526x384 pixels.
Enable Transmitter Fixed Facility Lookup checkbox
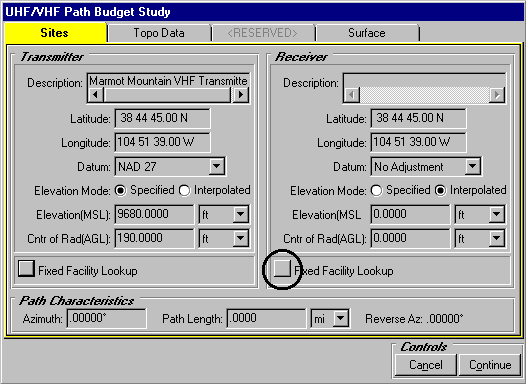26,269
